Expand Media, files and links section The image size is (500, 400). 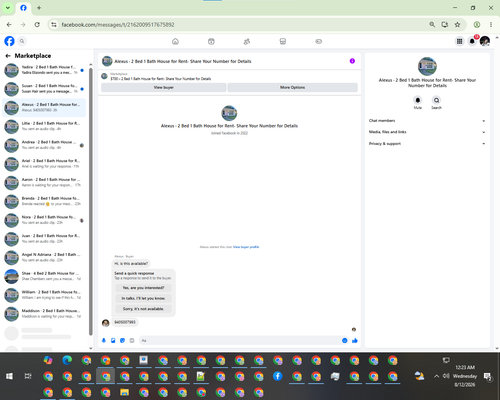tap(427, 132)
